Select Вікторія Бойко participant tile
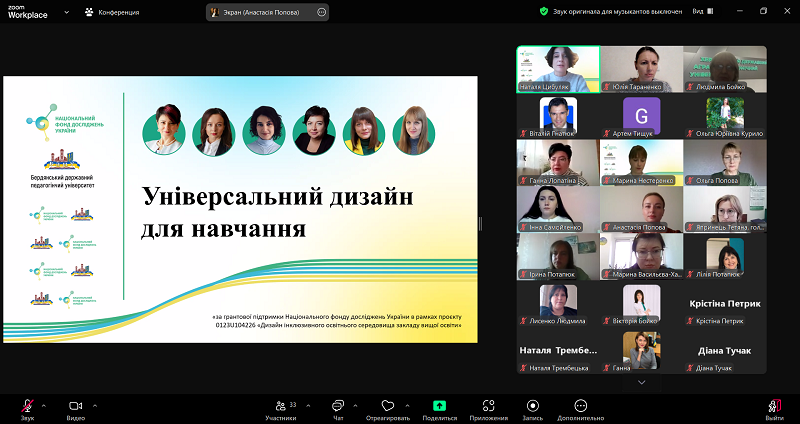This screenshot has height=424, width=800. point(641,304)
